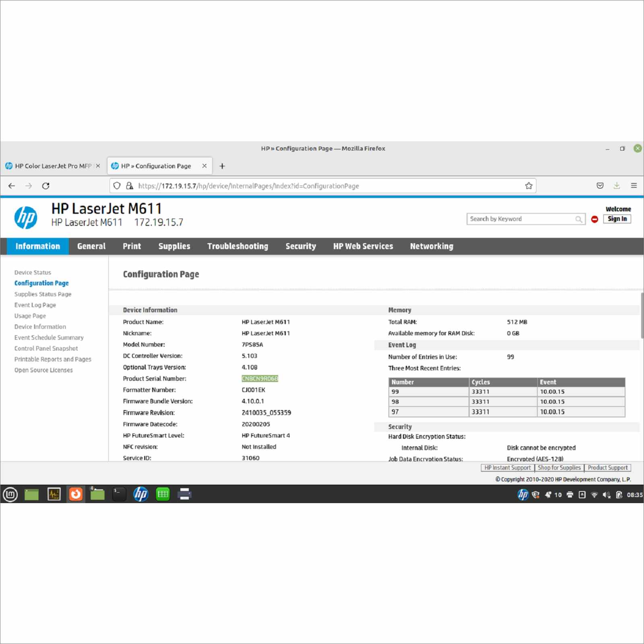This screenshot has width=644, height=644.
Task: Click the forward navigation arrow
Action: [x=29, y=186]
